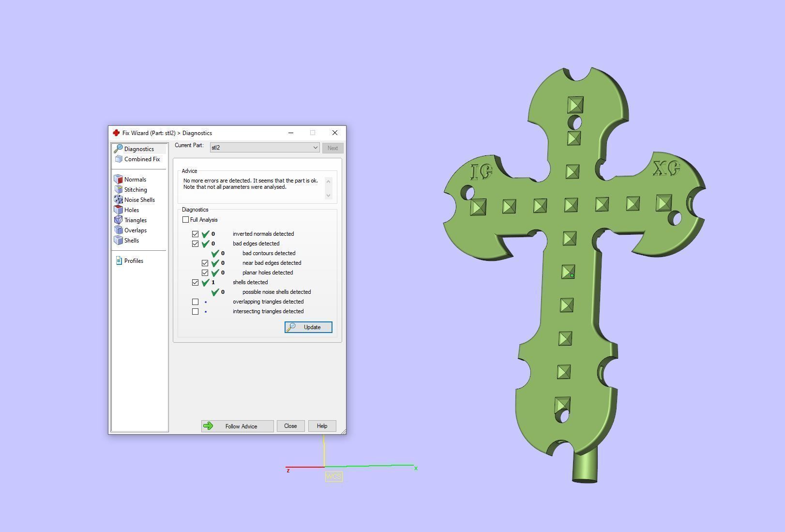This screenshot has width=785, height=532.
Task: Click the Update diagnostics button
Action: pos(308,327)
